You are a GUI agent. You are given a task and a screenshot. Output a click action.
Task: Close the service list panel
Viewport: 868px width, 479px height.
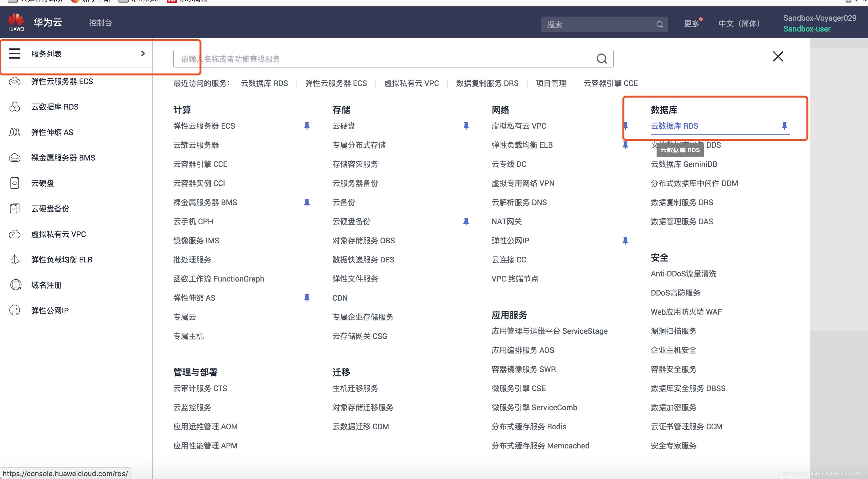778,56
